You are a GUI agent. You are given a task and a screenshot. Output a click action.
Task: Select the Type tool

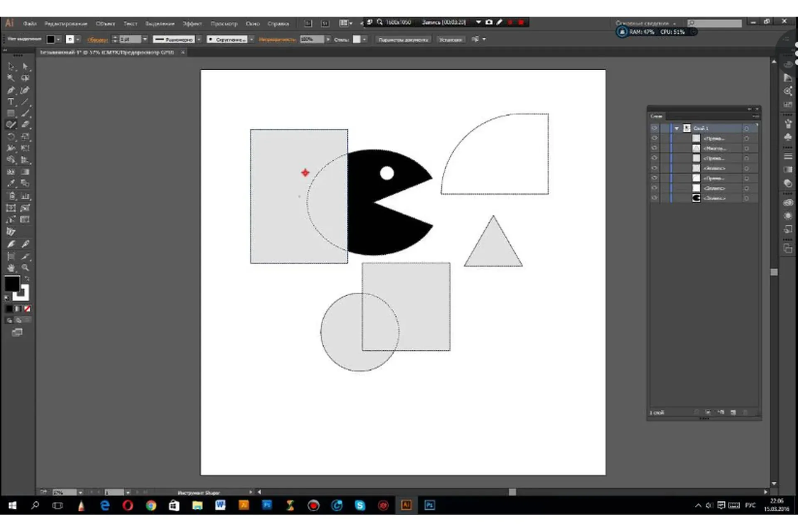coord(11,102)
